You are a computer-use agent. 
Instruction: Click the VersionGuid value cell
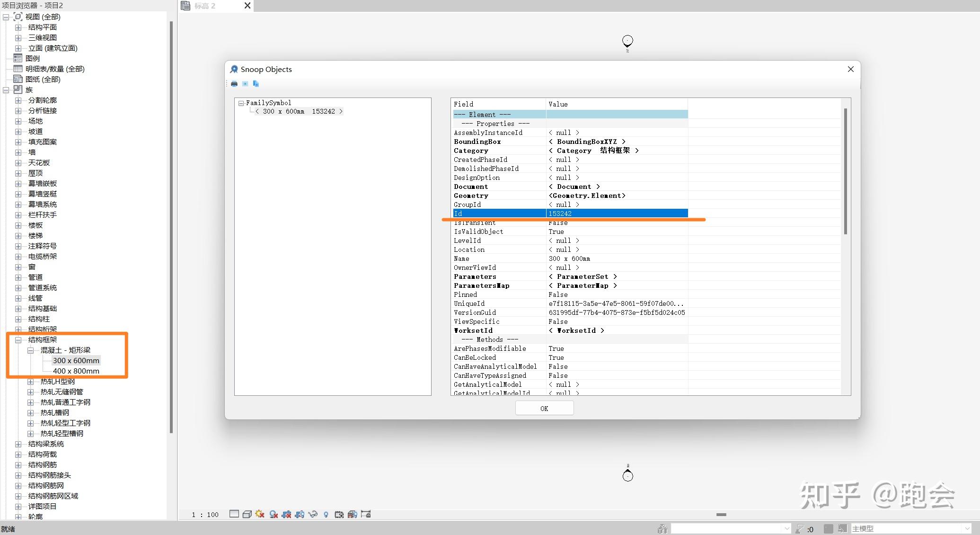[x=617, y=312]
